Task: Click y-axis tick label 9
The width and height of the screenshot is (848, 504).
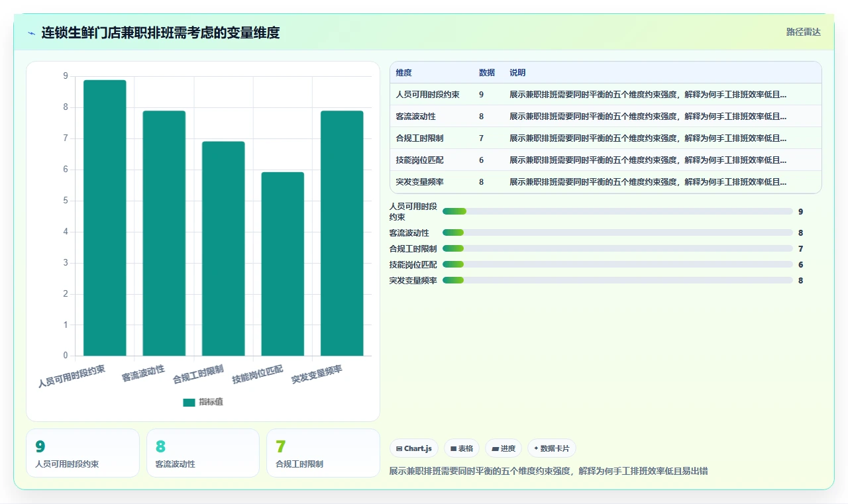Action: coord(66,76)
